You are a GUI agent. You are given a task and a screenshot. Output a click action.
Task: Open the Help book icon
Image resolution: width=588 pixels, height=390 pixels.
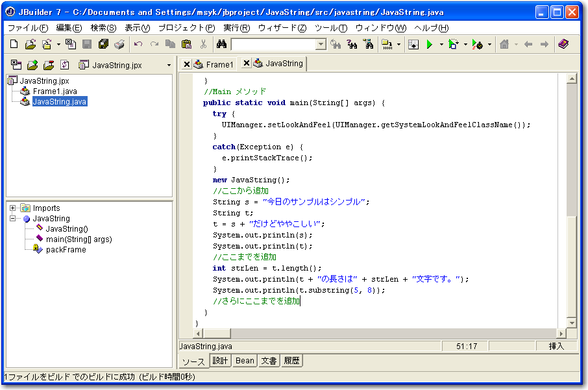coord(563,44)
